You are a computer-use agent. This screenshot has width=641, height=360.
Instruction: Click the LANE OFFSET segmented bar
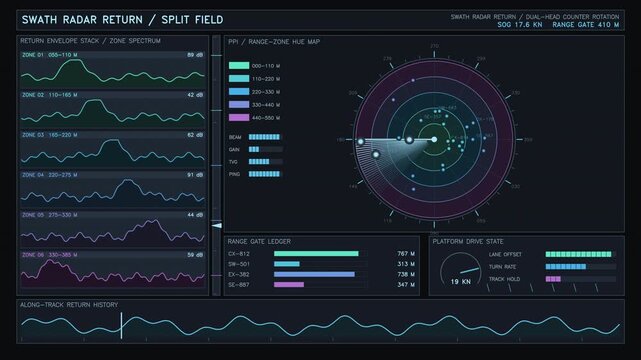pos(580,254)
